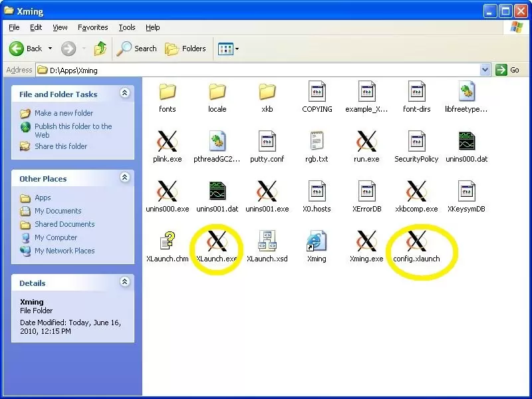
Task: Expand the address bar dropdown arrow
Action: tap(485, 70)
